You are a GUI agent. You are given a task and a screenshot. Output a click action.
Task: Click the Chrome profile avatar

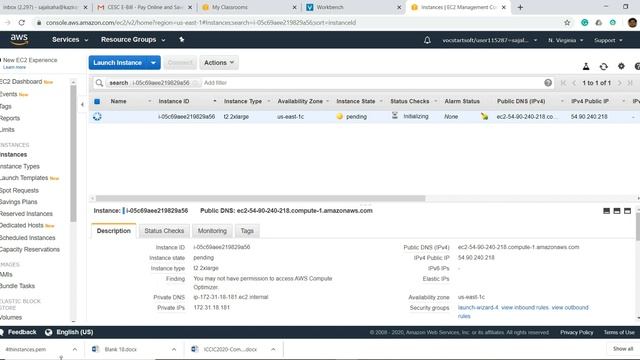(x=632, y=23)
